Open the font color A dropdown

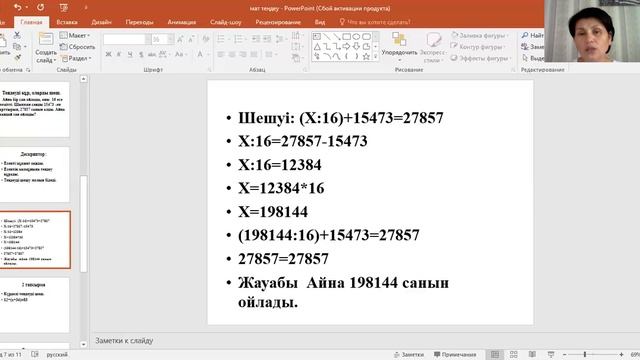point(202,54)
